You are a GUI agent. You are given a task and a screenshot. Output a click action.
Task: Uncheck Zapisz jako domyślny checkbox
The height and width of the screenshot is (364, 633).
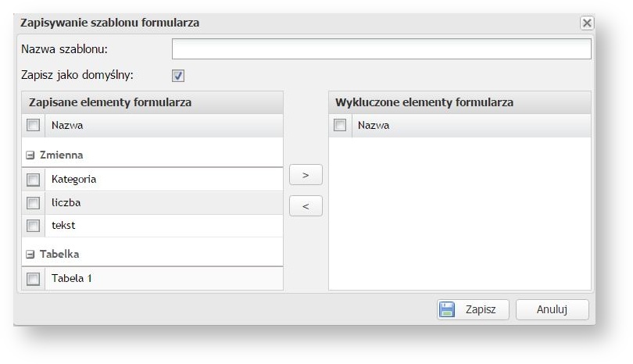tap(178, 76)
